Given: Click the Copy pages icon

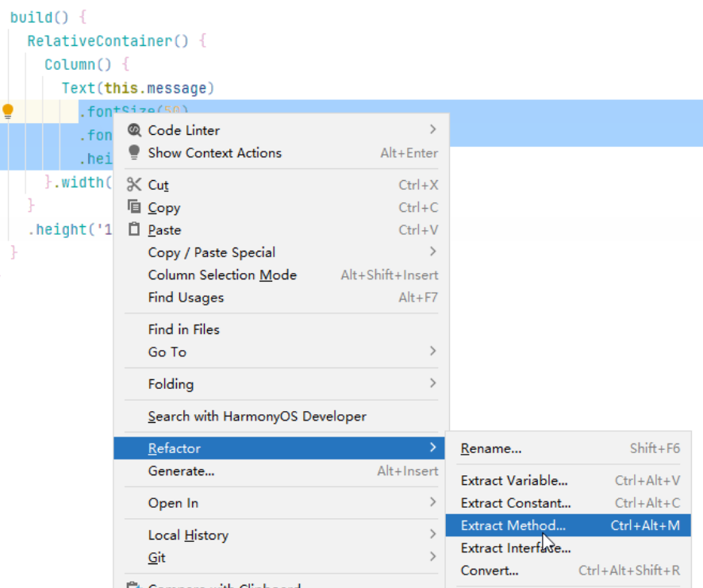Looking at the screenshot, I should pos(134,207).
